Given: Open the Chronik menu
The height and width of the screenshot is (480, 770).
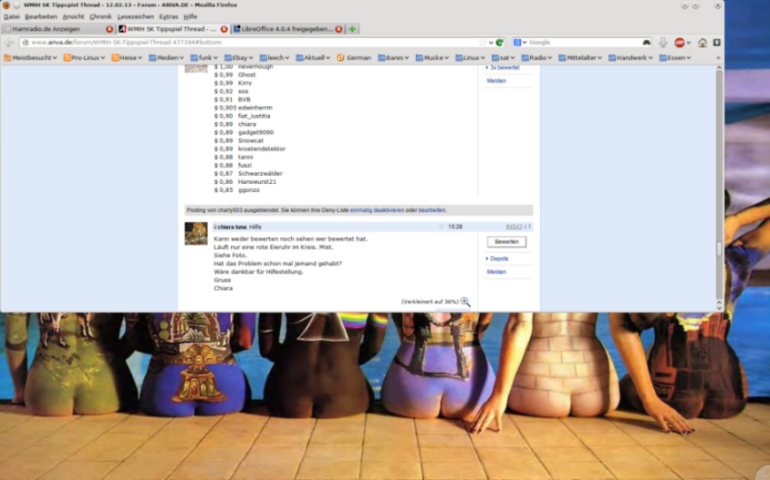Looking at the screenshot, I should pyautogui.click(x=101, y=17).
